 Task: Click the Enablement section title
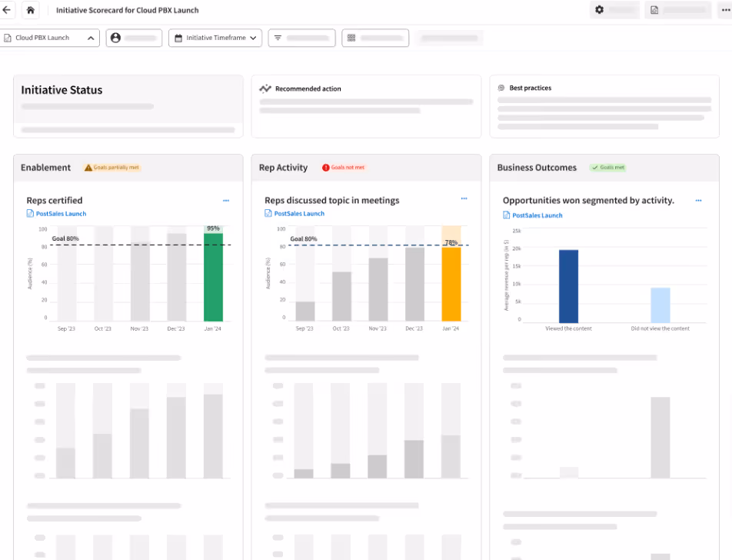coord(46,168)
